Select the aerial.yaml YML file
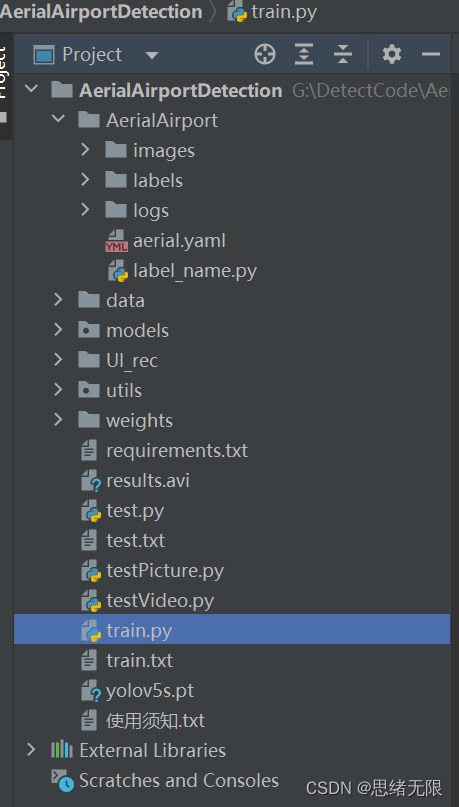 179,241
